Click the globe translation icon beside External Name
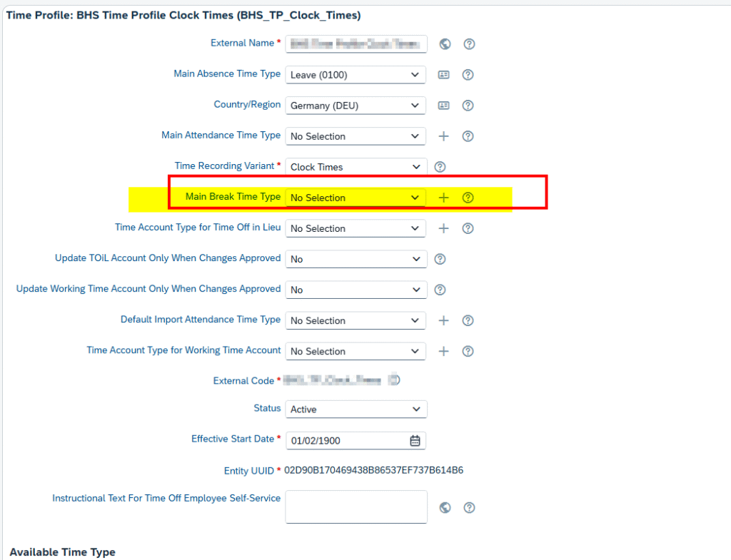Screen dimensions: 731x560 445,44
